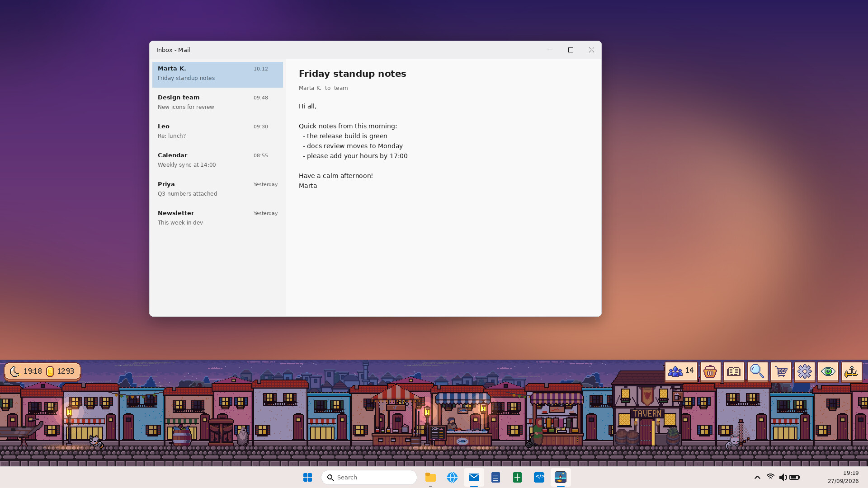Open the code editor icon in taskbar
Image resolution: width=868 pixels, height=488 pixels.
539,478
